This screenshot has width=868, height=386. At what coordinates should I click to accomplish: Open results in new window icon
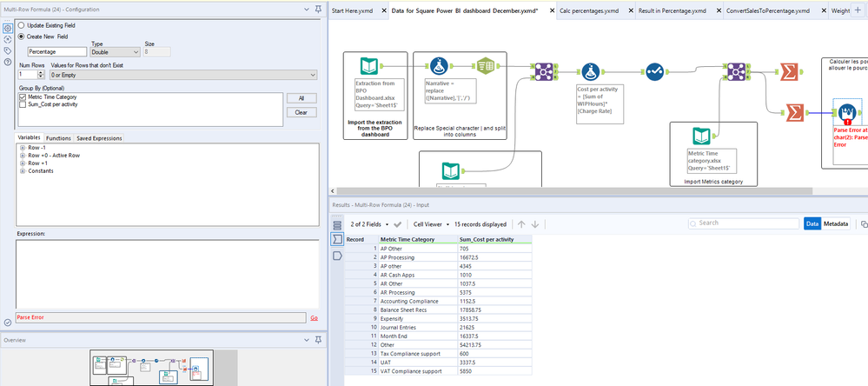pos(865,224)
